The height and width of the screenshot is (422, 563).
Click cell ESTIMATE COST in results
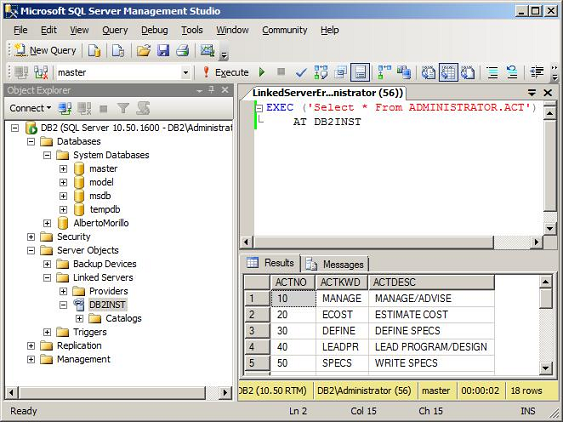point(431,315)
